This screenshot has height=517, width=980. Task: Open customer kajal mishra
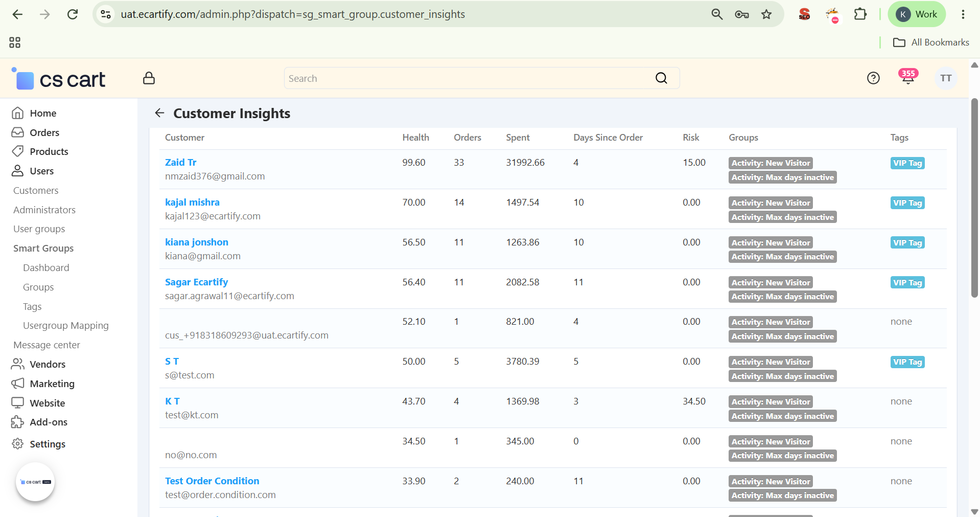pyautogui.click(x=192, y=202)
